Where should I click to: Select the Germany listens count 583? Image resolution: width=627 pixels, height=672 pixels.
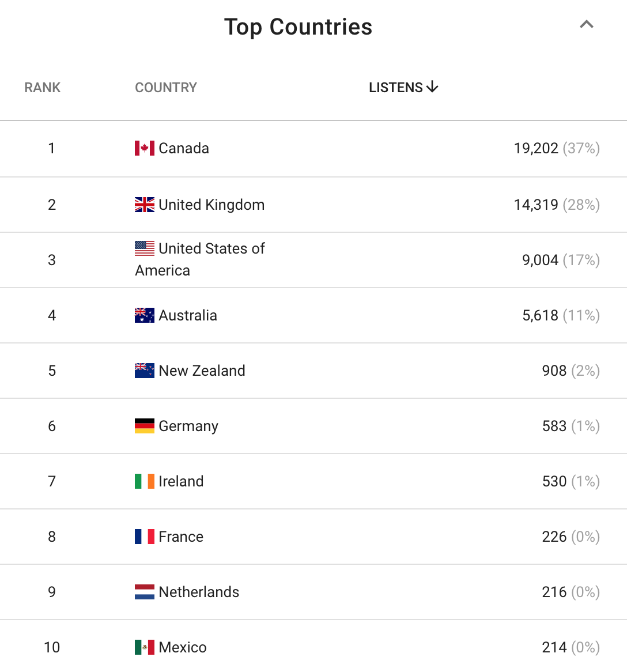(554, 426)
